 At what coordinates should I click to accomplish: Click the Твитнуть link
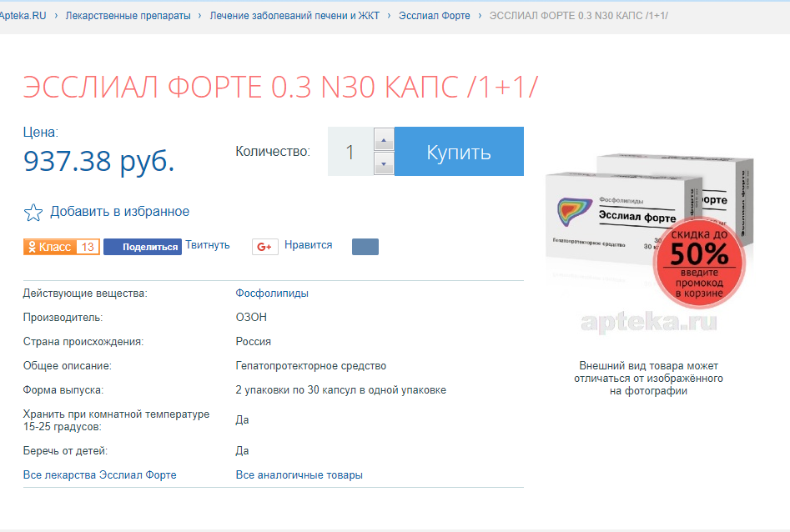tap(207, 245)
